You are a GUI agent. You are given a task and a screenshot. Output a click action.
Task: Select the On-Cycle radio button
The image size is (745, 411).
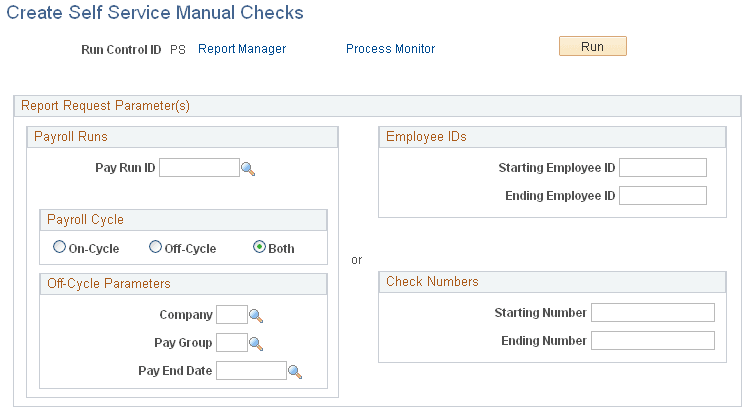(59, 247)
